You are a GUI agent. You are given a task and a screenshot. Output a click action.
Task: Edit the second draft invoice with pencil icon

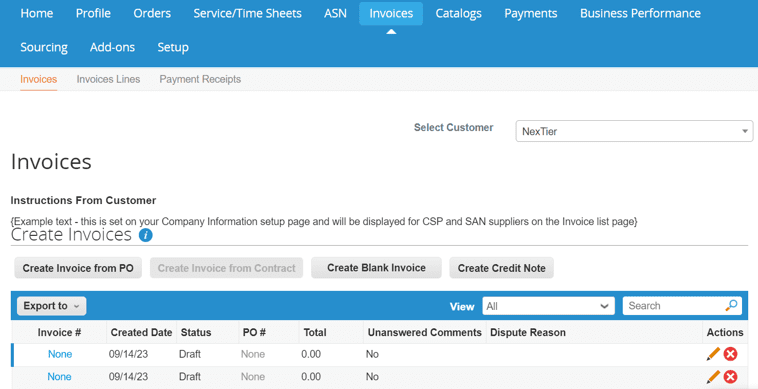click(x=713, y=377)
